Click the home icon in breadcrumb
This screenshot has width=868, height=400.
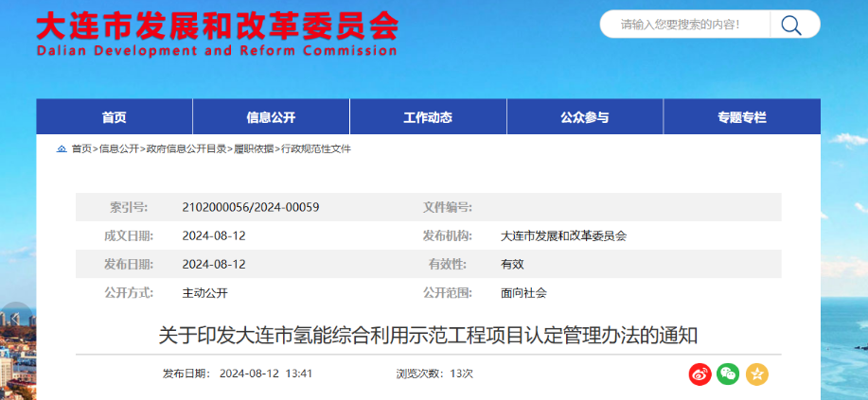(62, 148)
